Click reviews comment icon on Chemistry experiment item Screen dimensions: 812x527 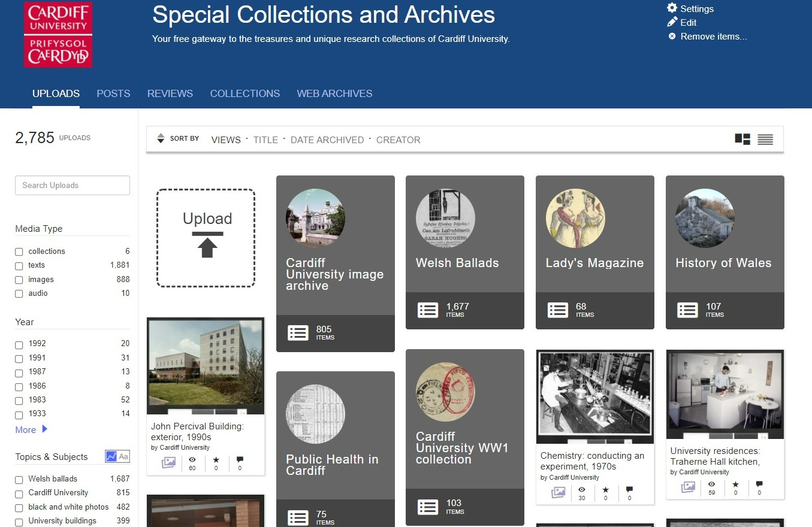pyautogui.click(x=629, y=489)
